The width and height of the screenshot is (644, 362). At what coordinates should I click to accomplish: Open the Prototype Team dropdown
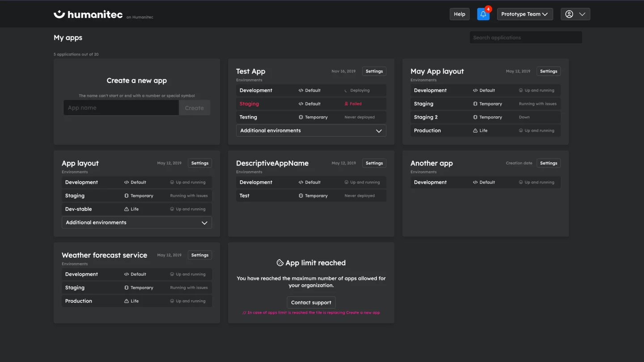click(525, 14)
